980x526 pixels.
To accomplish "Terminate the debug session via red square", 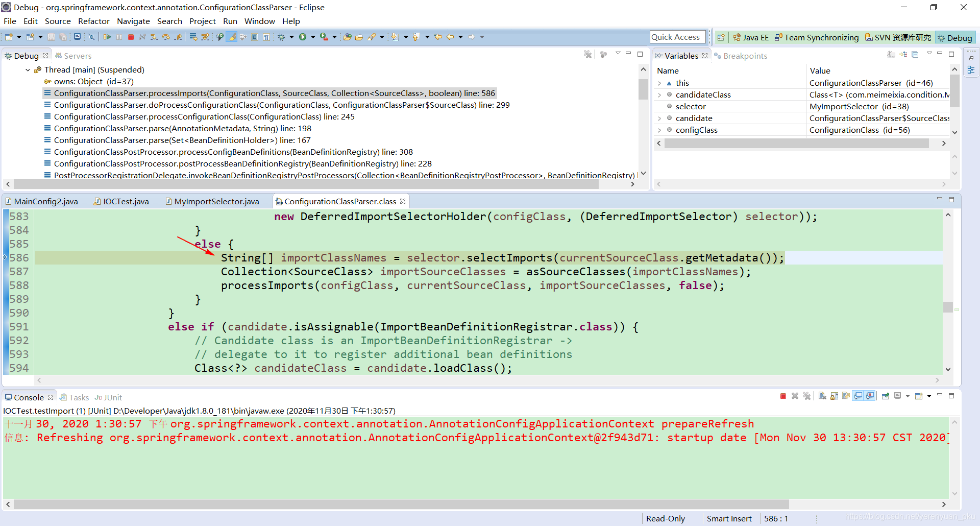I will coord(131,37).
